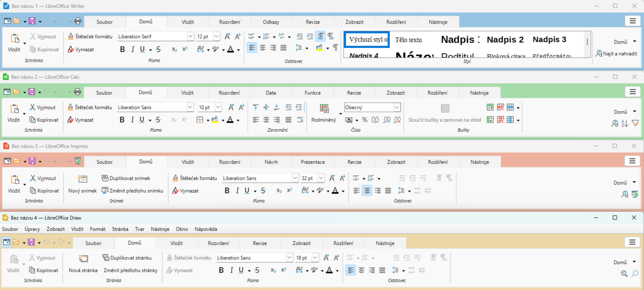Increase font size in Writer window
This screenshot has width=644, height=290.
227,37
